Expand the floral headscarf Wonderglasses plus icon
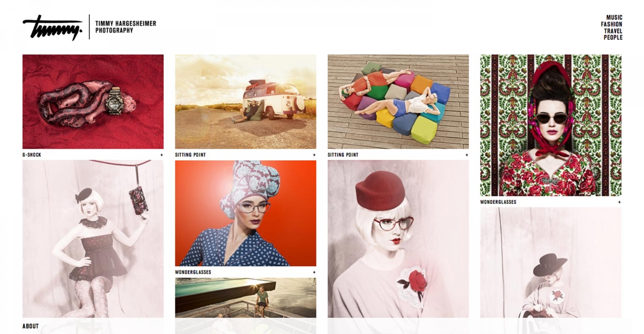 point(619,202)
